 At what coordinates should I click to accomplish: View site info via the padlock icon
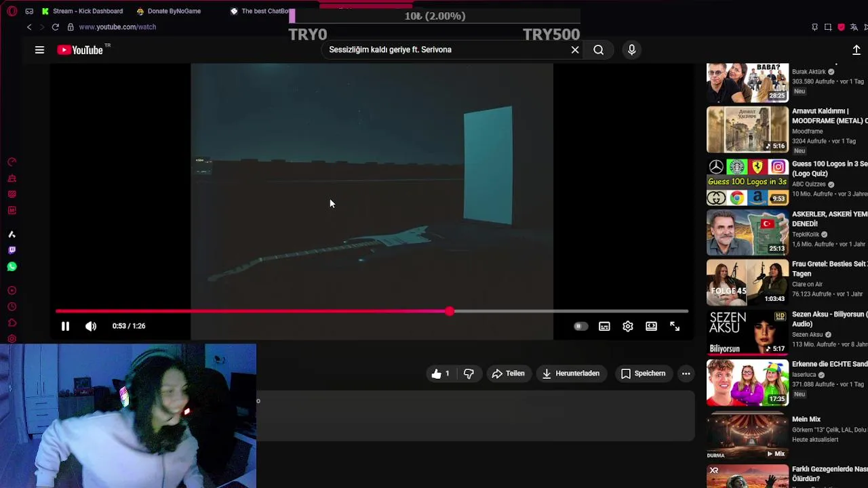[x=71, y=27]
